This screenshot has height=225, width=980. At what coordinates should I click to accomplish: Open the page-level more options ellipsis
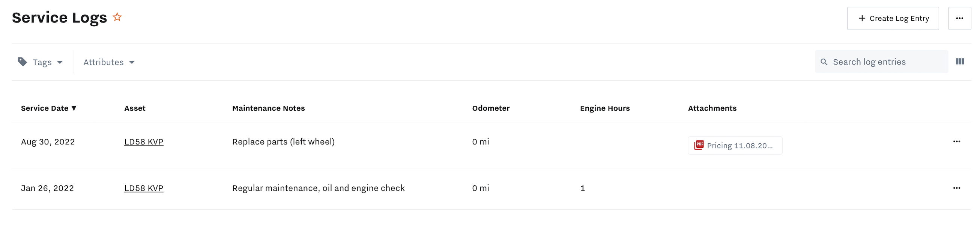pyautogui.click(x=959, y=18)
